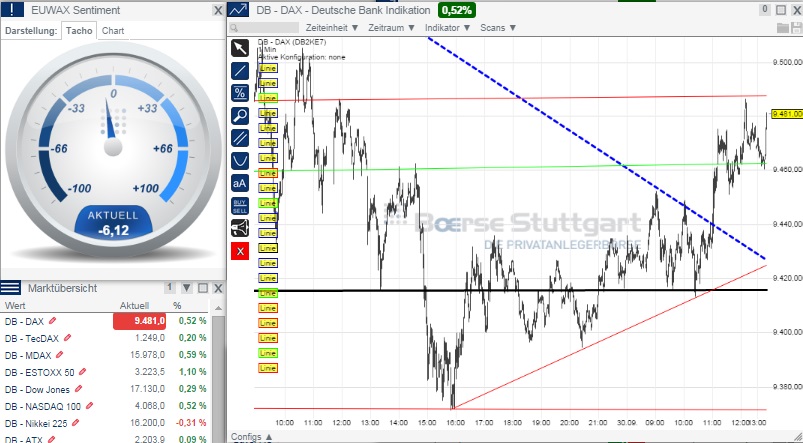
Task: Click the pencil icon next to DB - TecDAX
Action: [67, 338]
